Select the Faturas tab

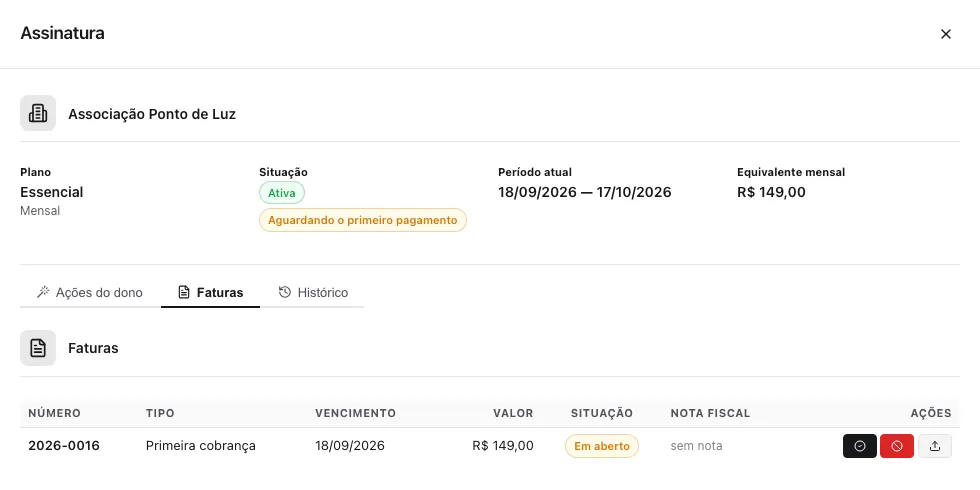point(211,292)
